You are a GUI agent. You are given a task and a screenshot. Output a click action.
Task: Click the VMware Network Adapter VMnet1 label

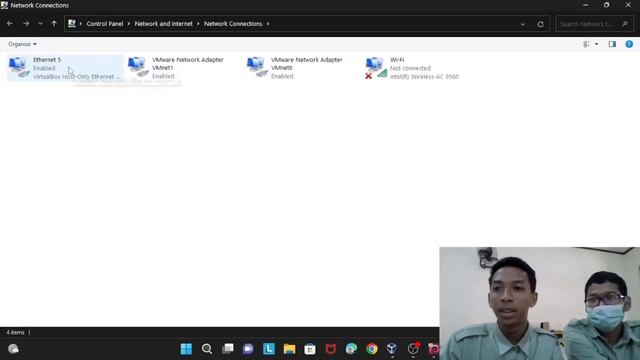(x=188, y=63)
